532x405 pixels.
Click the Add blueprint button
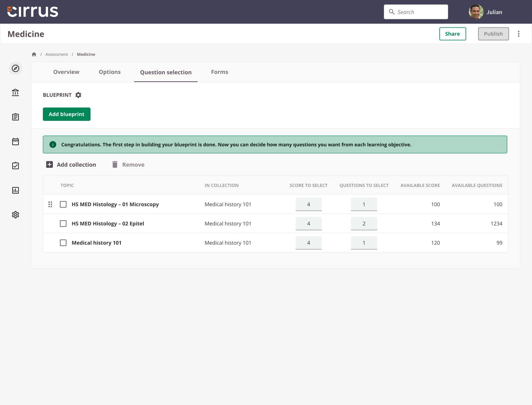(x=66, y=114)
